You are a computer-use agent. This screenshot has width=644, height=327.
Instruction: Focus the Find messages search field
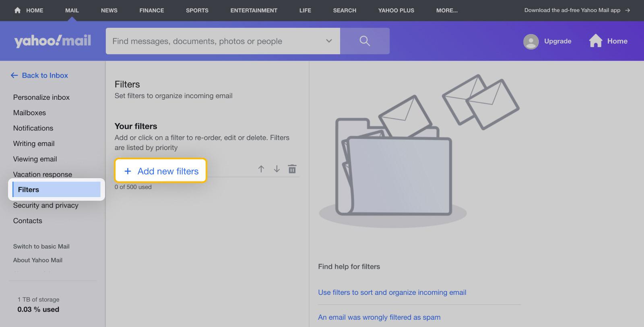[x=213, y=41]
